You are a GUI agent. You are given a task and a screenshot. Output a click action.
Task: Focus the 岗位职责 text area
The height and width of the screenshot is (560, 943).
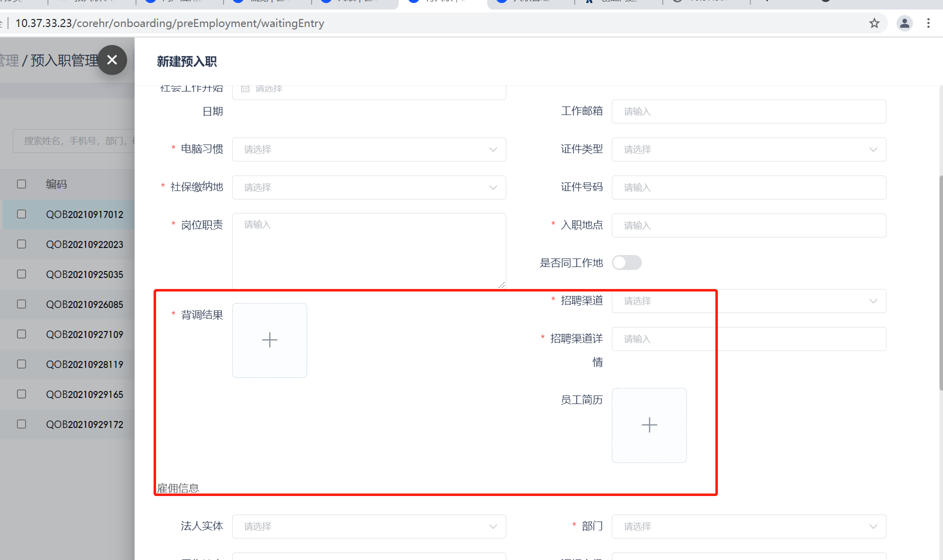point(369,250)
